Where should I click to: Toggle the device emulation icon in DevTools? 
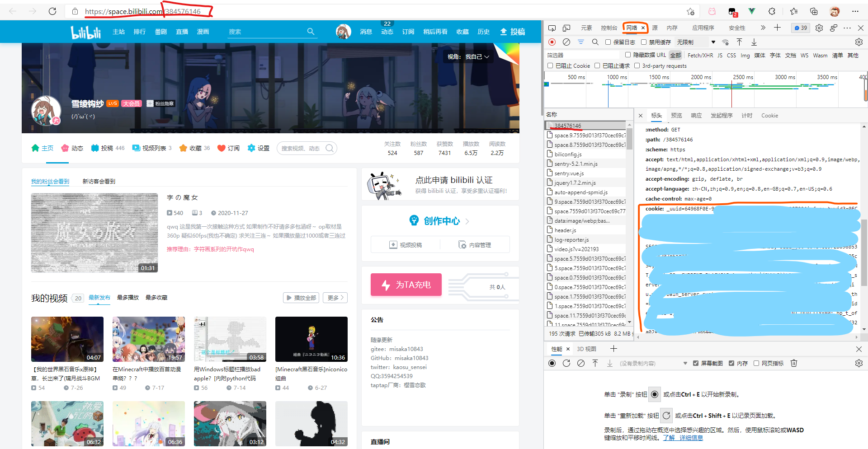click(x=566, y=28)
